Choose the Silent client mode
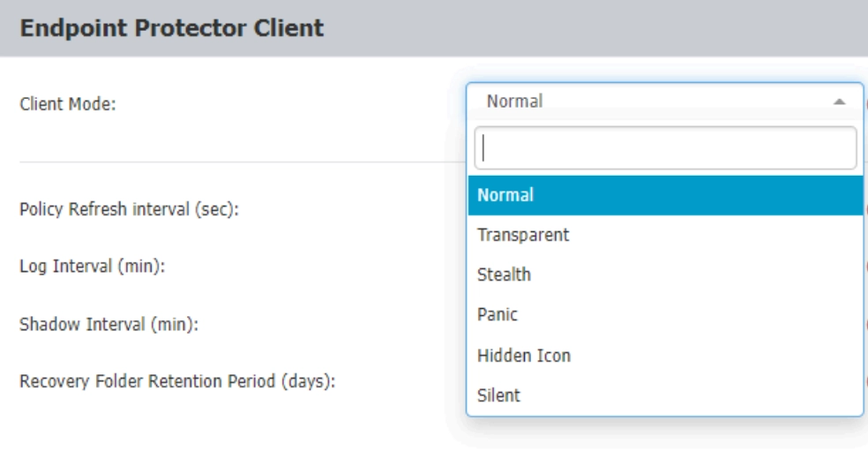The height and width of the screenshot is (459, 868). coord(665,395)
